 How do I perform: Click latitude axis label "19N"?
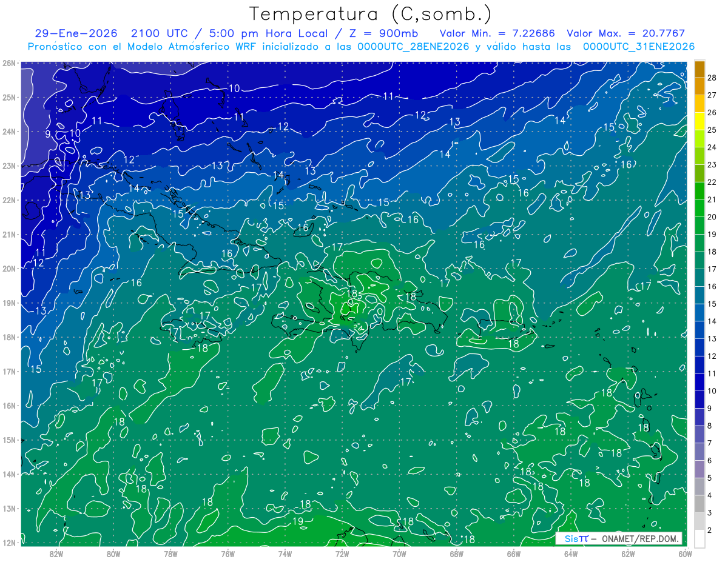[x=9, y=303]
